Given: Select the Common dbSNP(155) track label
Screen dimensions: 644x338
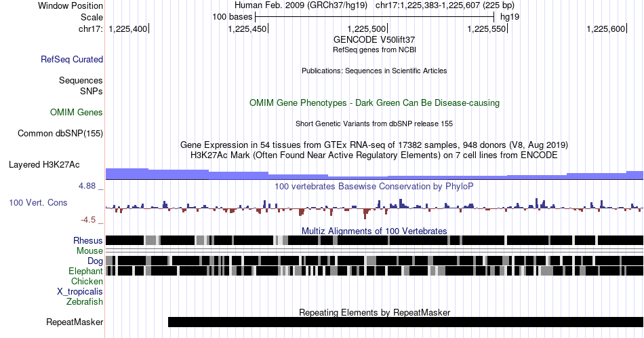Looking at the screenshot, I should 60,133.
